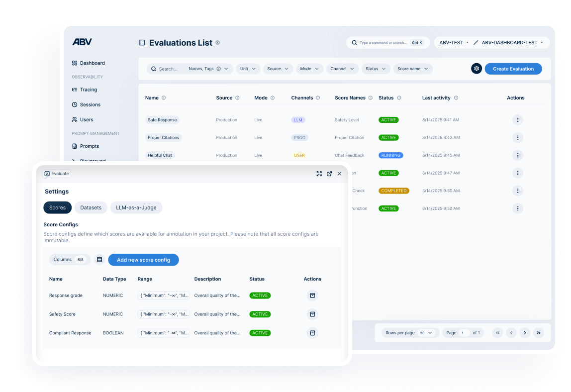Click the Sessions icon in sidebar

pos(75,104)
